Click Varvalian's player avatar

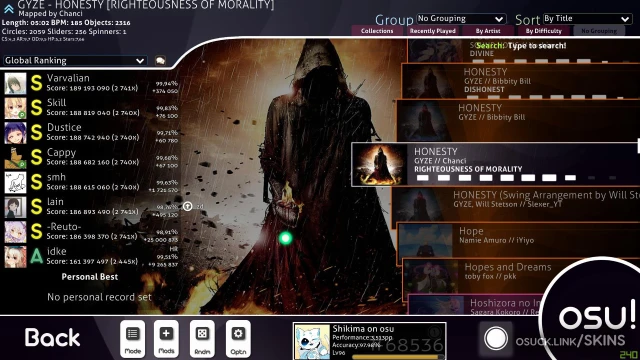point(16,83)
